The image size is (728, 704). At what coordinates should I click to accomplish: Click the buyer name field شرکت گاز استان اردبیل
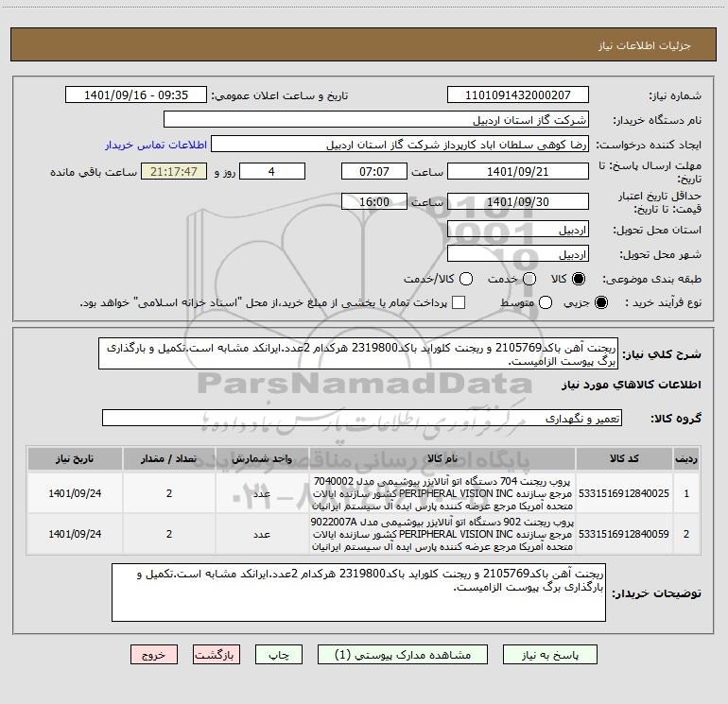[x=376, y=120]
